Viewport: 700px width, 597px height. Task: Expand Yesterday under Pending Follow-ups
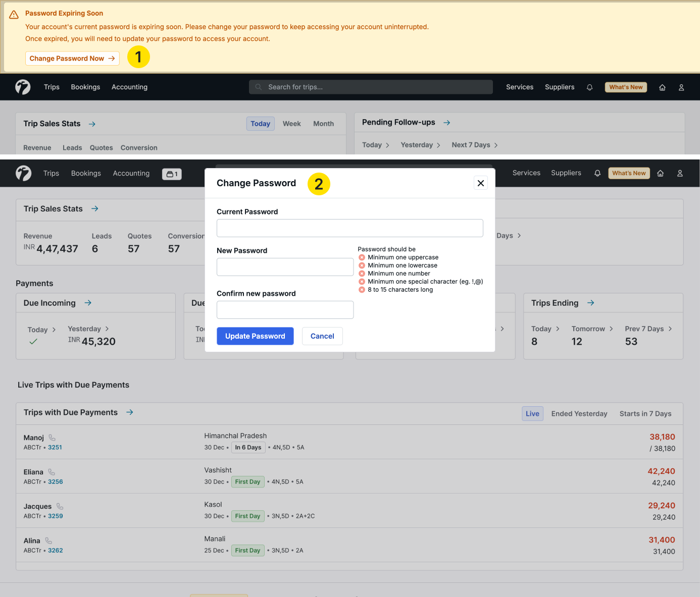(x=421, y=145)
